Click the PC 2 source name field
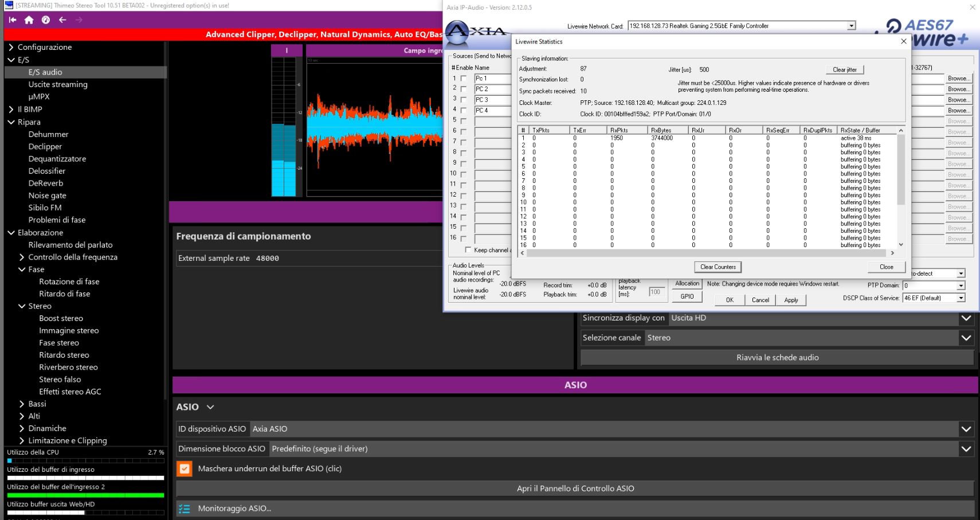The image size is (980, 520). coord(492,89)
